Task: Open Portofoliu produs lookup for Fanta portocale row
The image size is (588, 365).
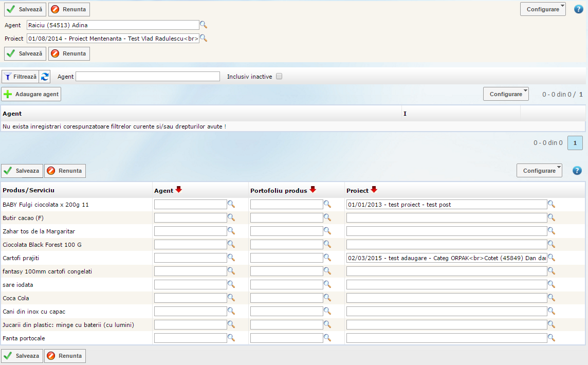Action: point(327,338)
